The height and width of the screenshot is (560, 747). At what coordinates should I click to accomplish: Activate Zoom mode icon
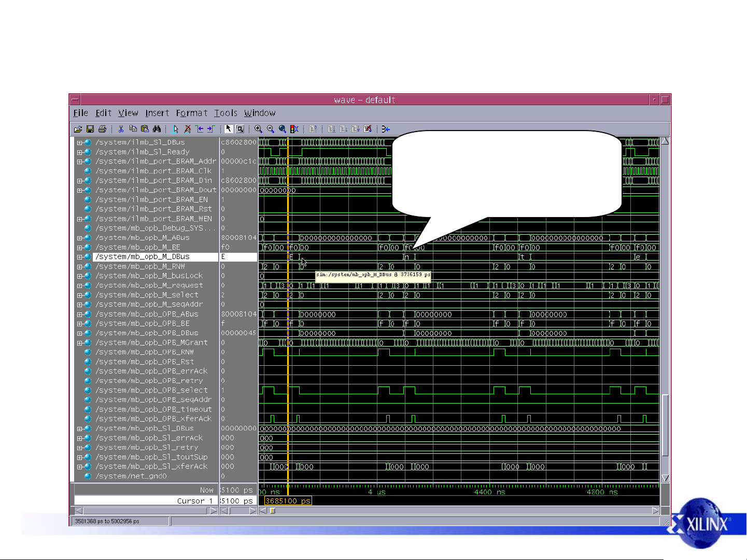240,129
